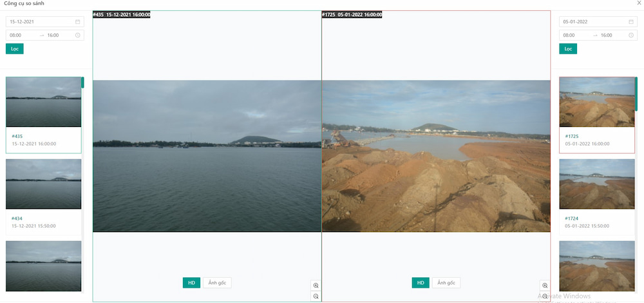Click left list scrollbar handle
The image size is (644, 303).
pos(82,83)
